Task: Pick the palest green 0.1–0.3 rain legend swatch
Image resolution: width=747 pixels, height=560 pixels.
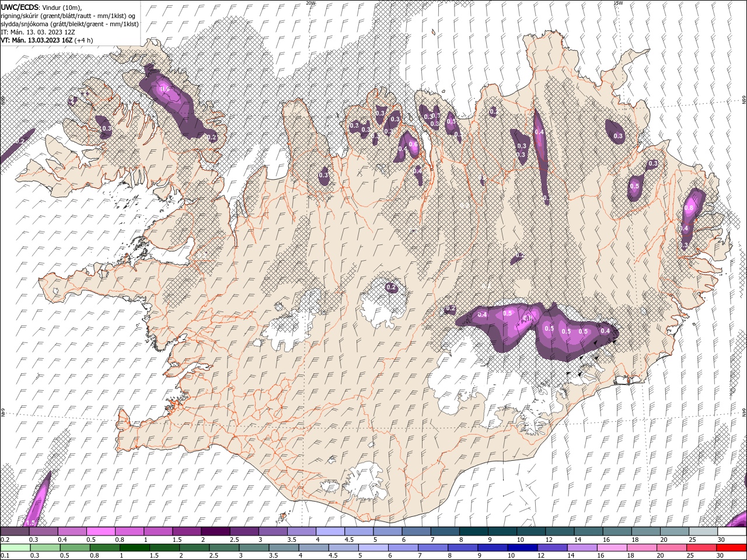Action: (15, 548)
